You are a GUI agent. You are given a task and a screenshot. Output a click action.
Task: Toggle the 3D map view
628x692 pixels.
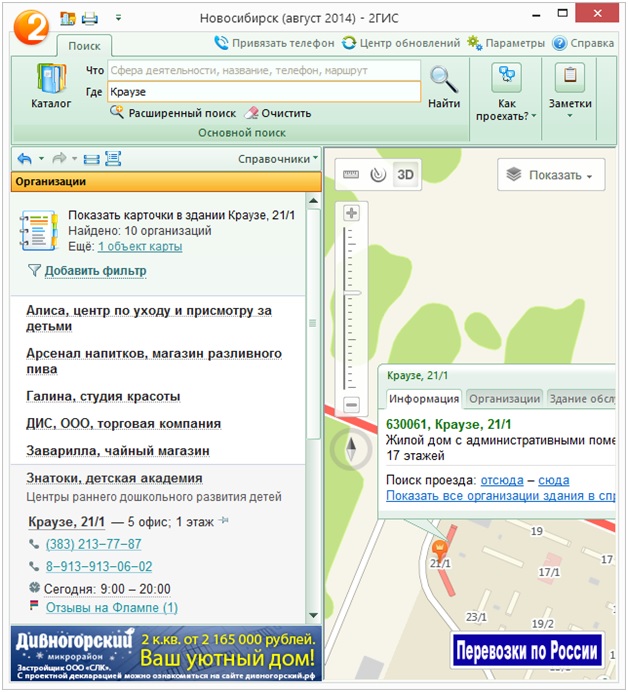pos(405,175)
